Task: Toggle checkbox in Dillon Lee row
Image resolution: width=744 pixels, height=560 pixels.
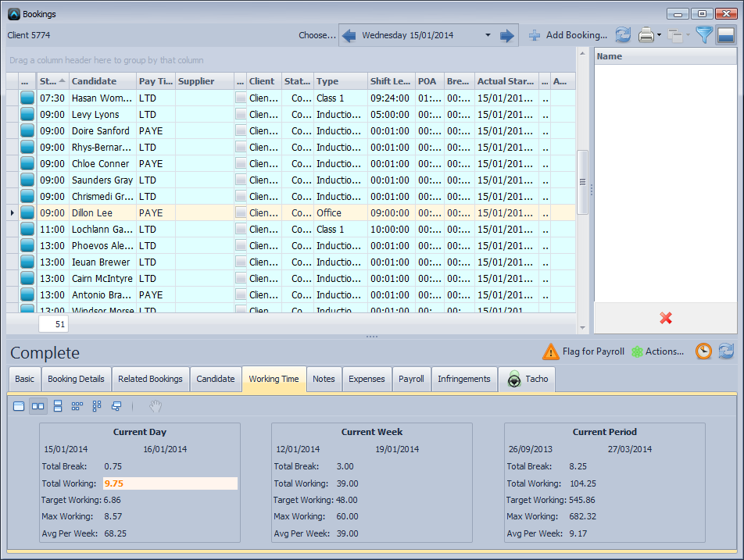Action: click(241, 213)
